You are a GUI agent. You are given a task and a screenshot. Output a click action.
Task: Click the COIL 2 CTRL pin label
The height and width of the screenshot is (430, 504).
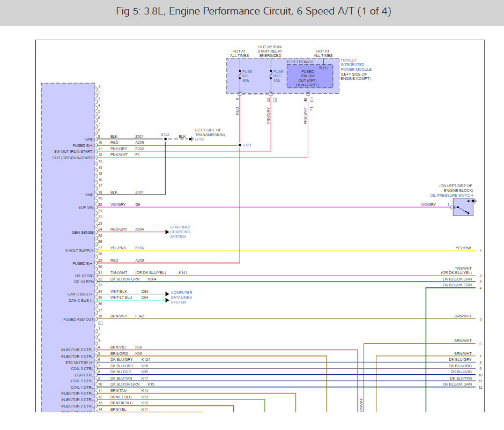[82, 381]
